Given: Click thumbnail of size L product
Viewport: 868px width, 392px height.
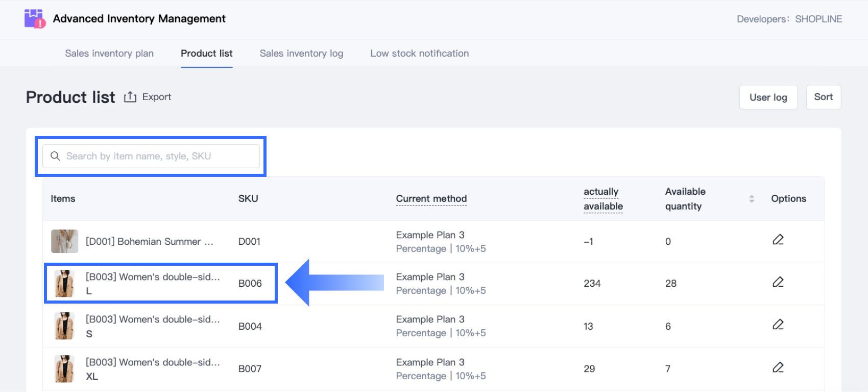Looking at the screenshot, I should [64, 284].
